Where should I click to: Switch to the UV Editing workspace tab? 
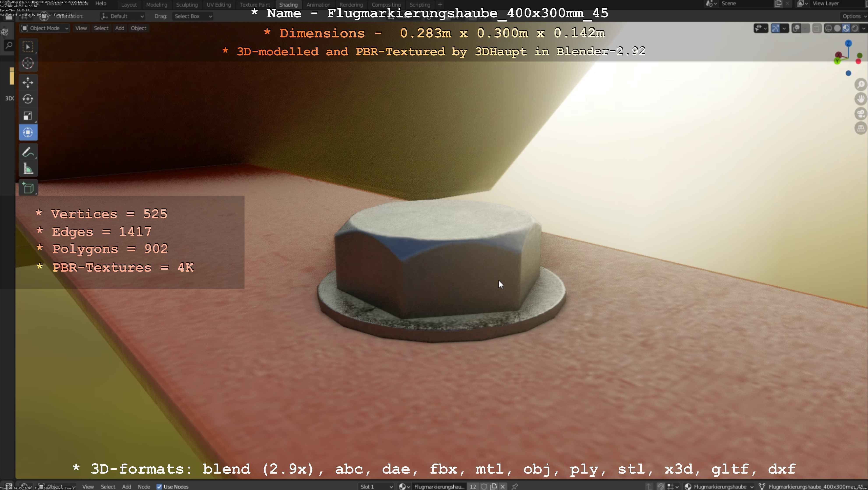click(x=219, y=5)
